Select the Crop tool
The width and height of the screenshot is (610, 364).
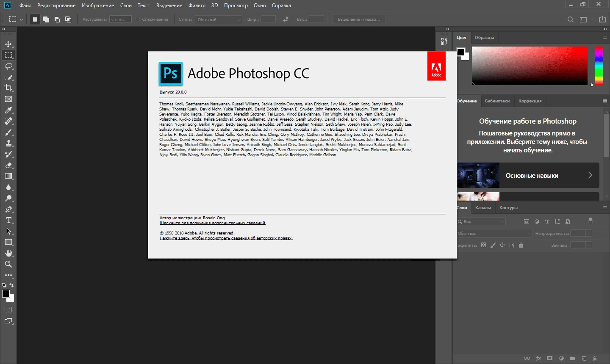click(x=8, y=88)
